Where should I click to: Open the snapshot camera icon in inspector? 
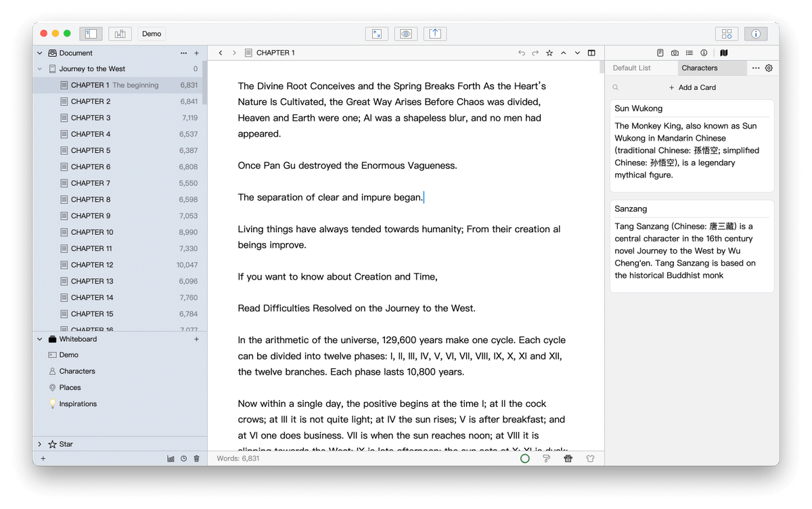click(675, 53)
